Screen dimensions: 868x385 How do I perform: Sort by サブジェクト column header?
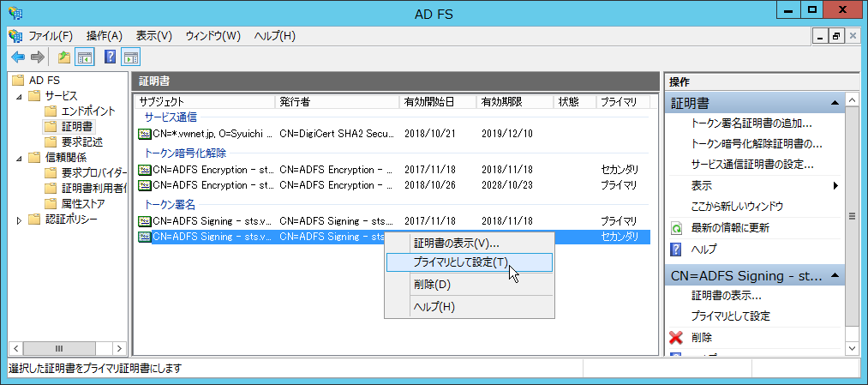(205, 102)
